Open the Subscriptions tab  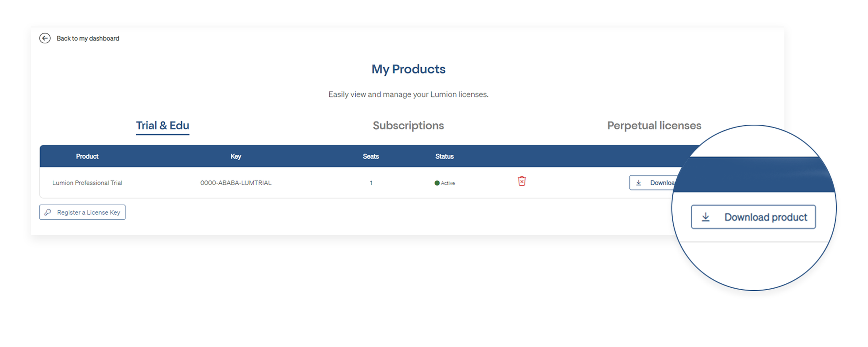[x=408, y=125]
